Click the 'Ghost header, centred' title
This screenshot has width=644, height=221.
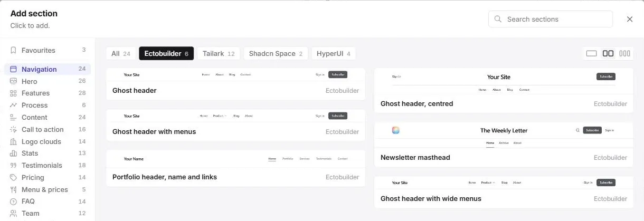click(416, 103)
